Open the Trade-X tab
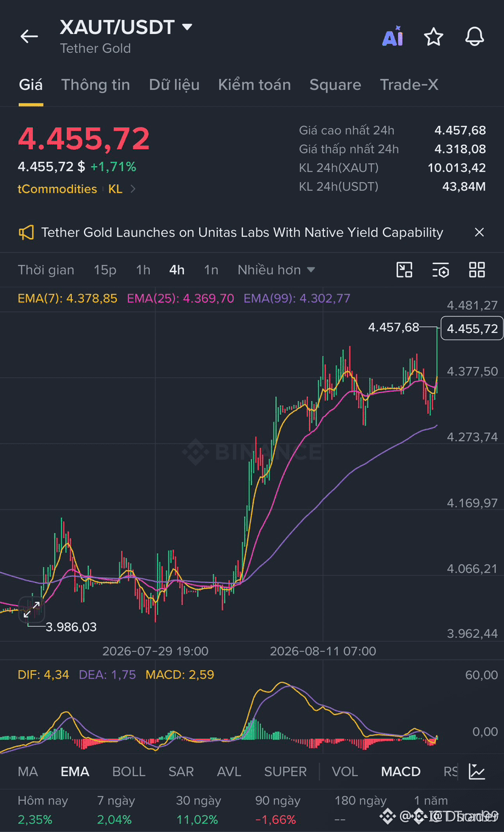The image size is (504, 832). [409, 85]
